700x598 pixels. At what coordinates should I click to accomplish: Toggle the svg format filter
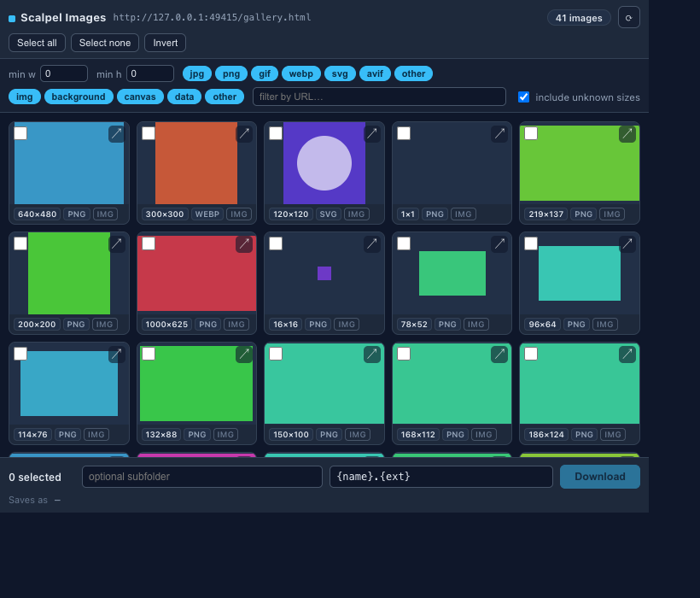point(340,73)
